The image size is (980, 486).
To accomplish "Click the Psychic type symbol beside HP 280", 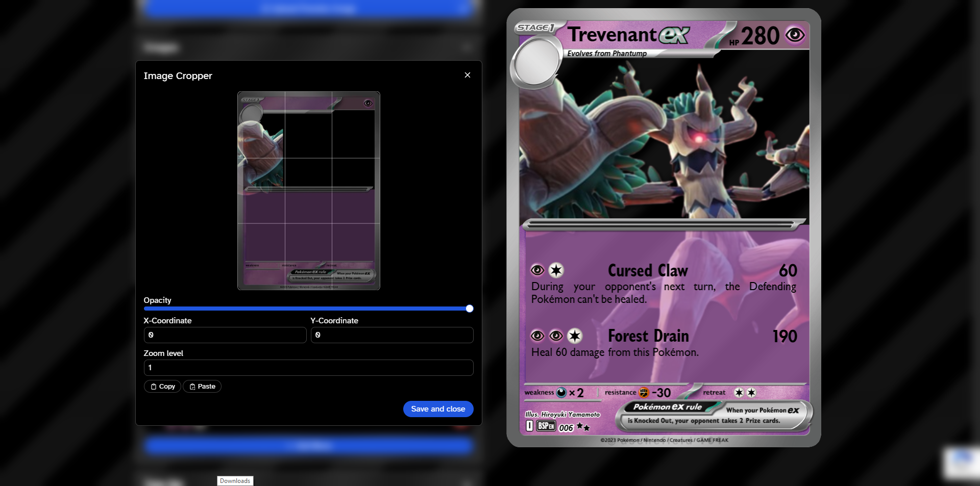I will (795, 35).
